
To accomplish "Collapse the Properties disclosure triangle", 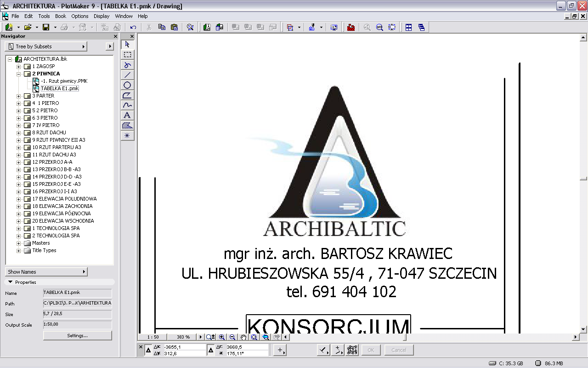I will [x=10, y=282].
